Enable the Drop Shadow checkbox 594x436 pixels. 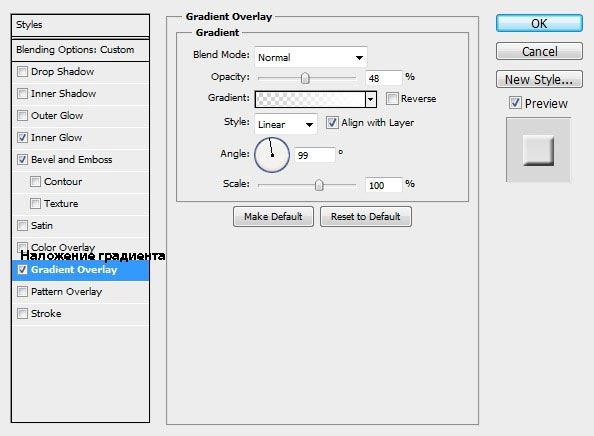(22, 72)
